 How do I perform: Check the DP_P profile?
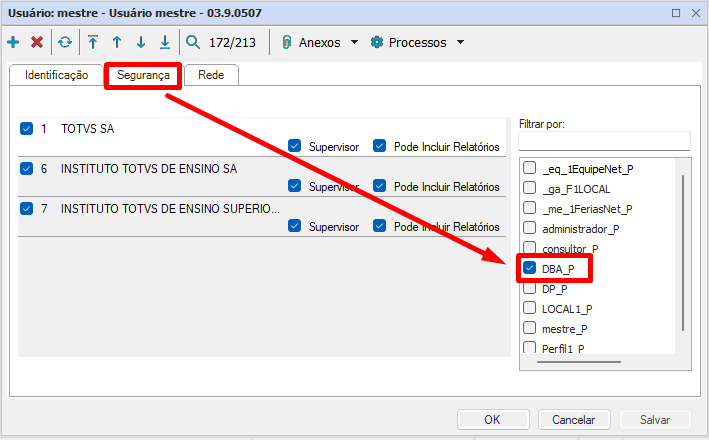click(529, 288)
